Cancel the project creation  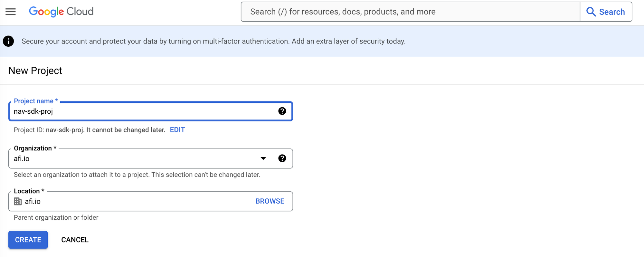point(75,240)
